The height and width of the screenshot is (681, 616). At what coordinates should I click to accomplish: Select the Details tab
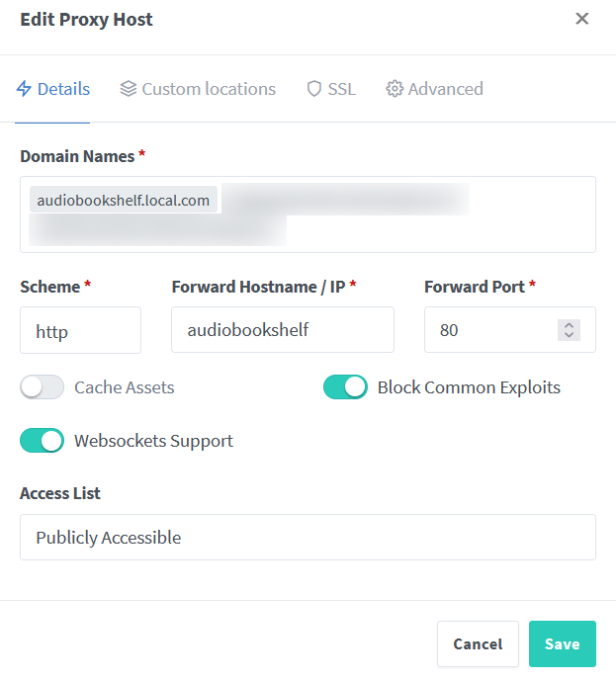(63, 89)
